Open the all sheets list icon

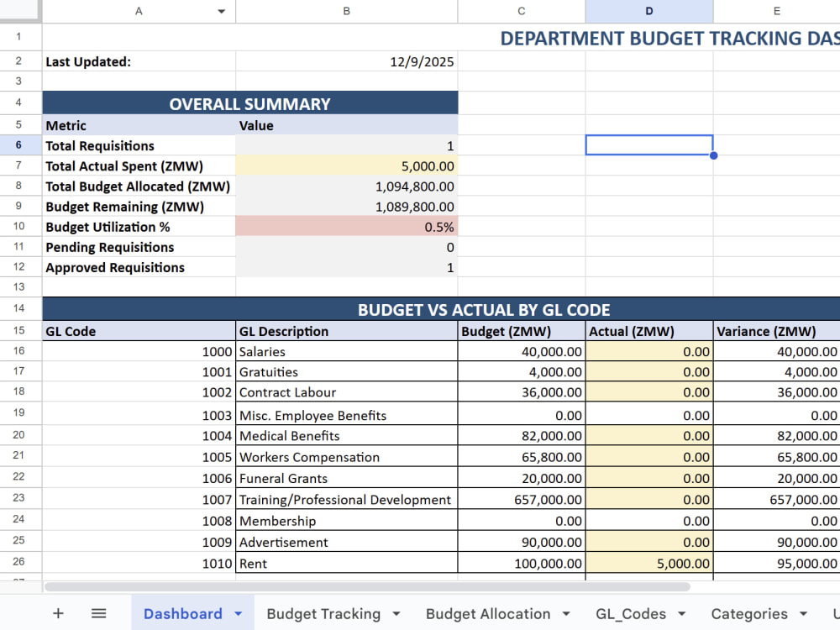(x=98, y=613)
